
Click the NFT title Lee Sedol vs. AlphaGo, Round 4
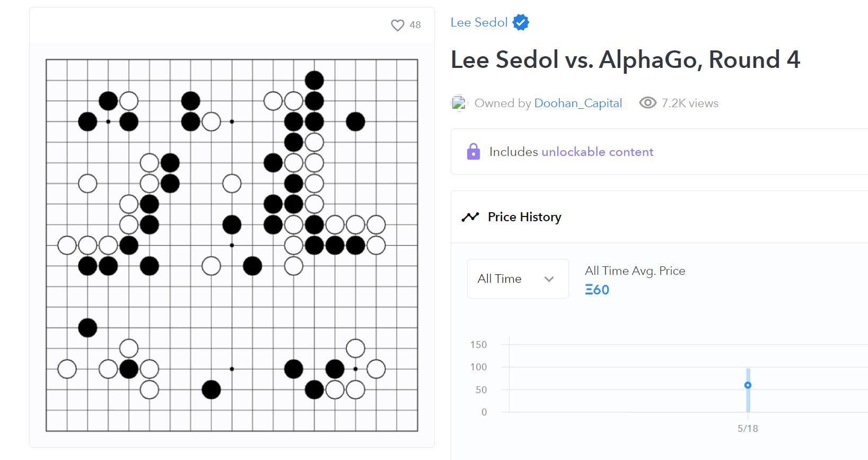(x=626, y=59)
